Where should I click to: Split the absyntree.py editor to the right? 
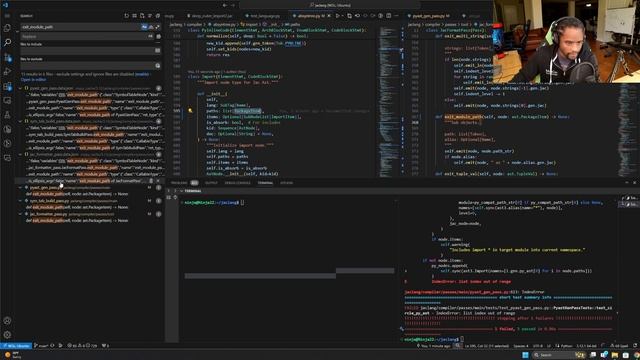[x=388, y=16]
